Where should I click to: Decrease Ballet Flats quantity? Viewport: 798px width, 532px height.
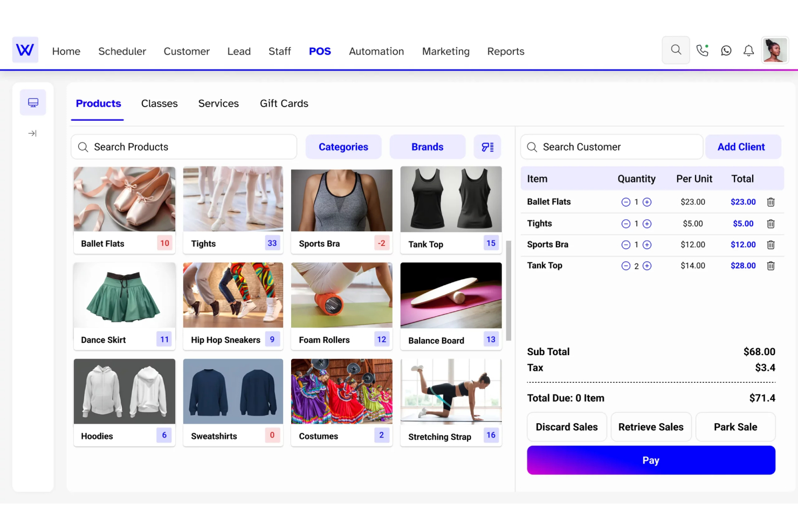(x=626, y=202)
